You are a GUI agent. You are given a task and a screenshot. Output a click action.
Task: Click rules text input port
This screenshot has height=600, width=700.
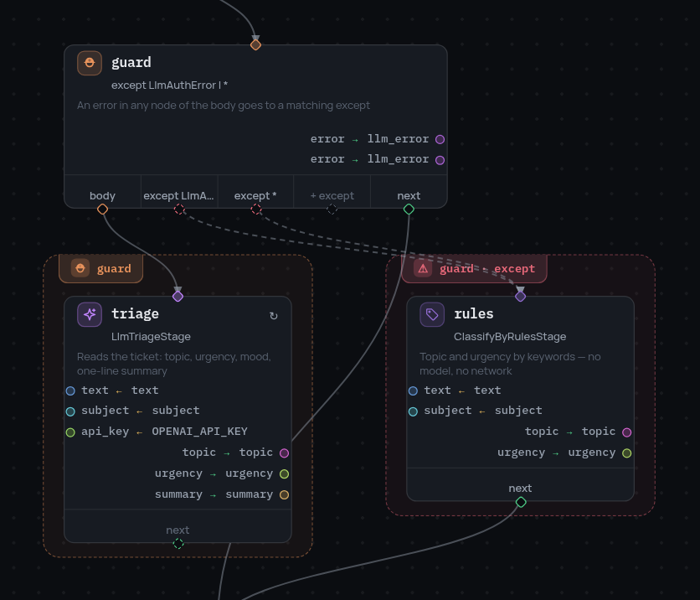click(413, 391)
